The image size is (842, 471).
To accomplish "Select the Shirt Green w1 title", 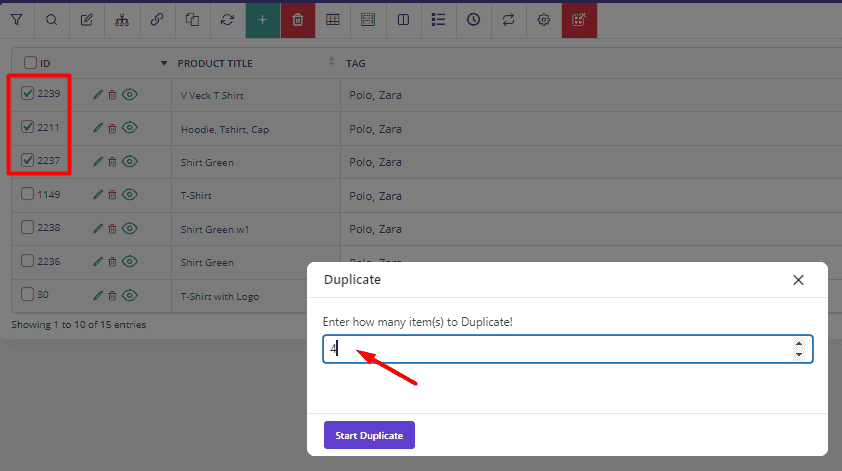I will click(215, 229).
